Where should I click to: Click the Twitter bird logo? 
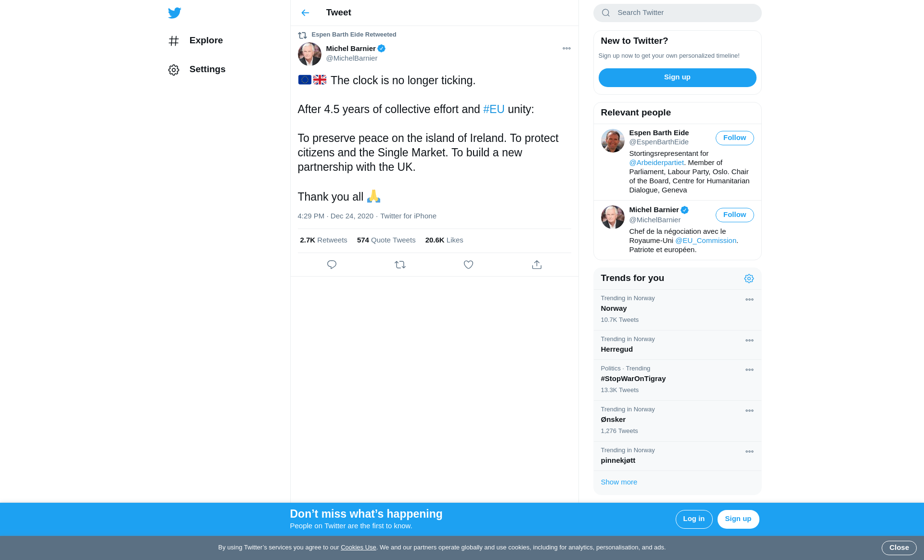click(x=174, y=13)
